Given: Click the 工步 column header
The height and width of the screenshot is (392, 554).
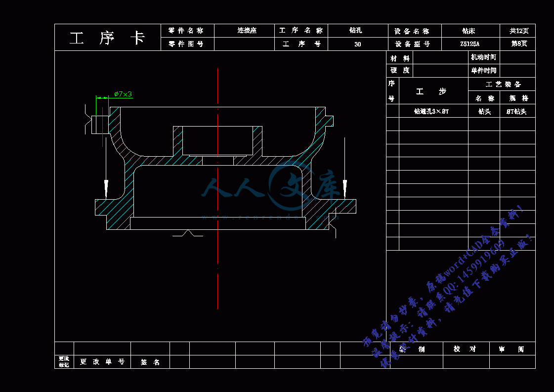Looking at the screenshot, I should (433, 91).
